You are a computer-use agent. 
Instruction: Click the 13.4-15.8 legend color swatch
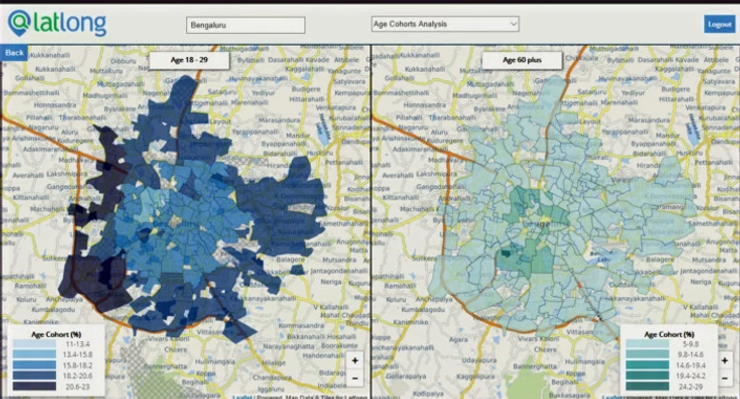(x=34, y=355)
